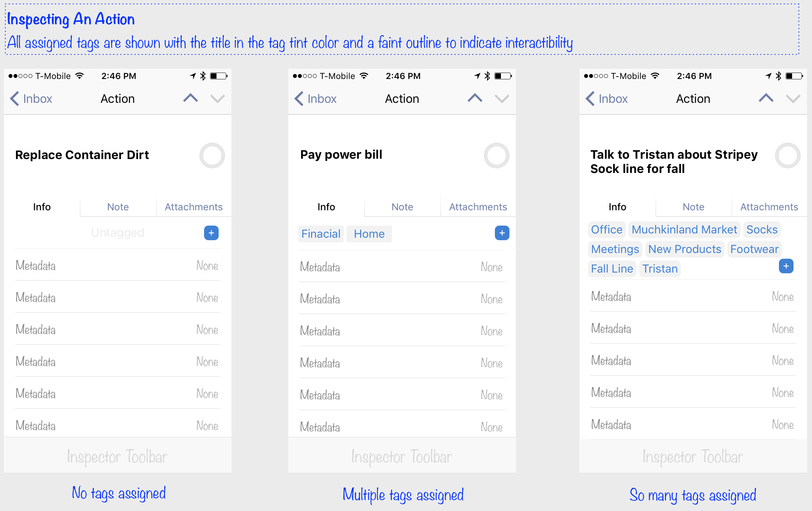
Task: Tap the Tristan tag
Action: click(x=660, y=269)
